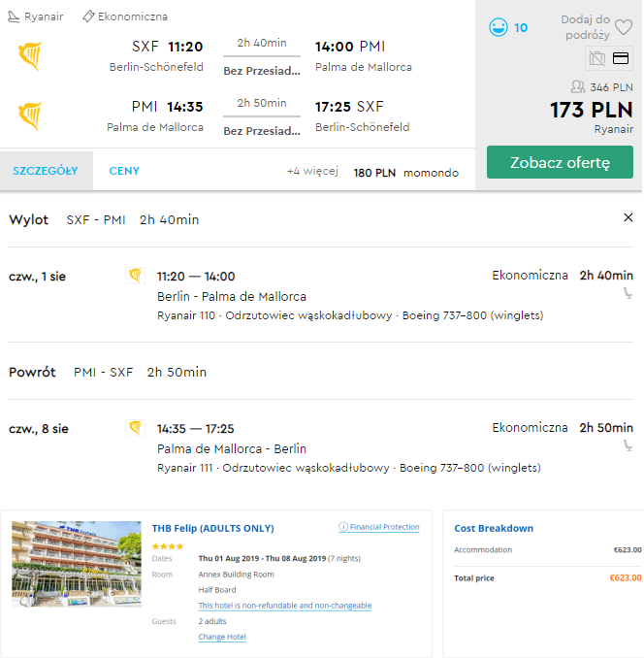Open the CENY tab
Screen dimensions: 644x658
click(124, 171)
